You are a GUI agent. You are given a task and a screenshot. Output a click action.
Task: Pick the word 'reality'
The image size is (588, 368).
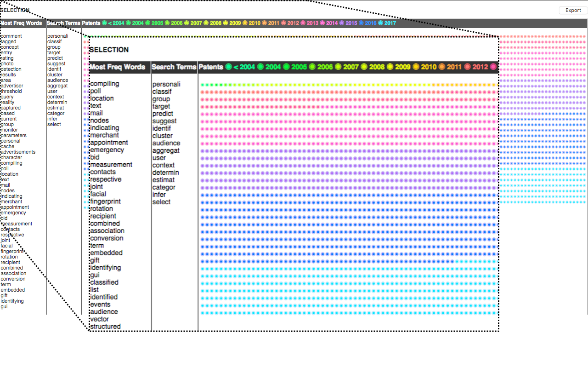(7, 102)
